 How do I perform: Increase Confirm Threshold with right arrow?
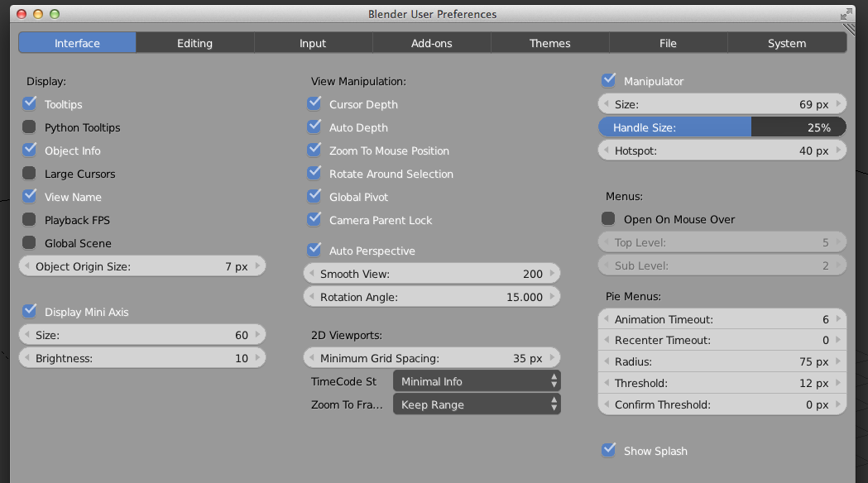point(838,404)
